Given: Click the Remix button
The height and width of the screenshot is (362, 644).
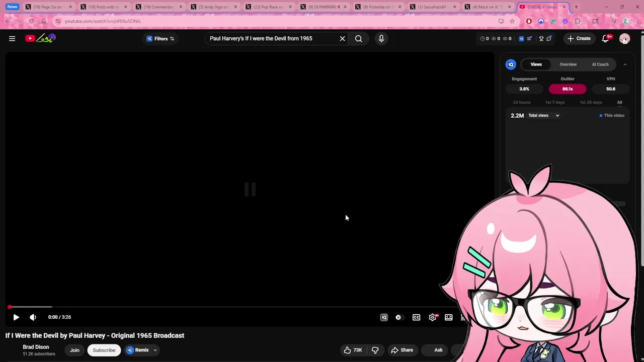Looking at the screenshot, I should click(138, 350).
